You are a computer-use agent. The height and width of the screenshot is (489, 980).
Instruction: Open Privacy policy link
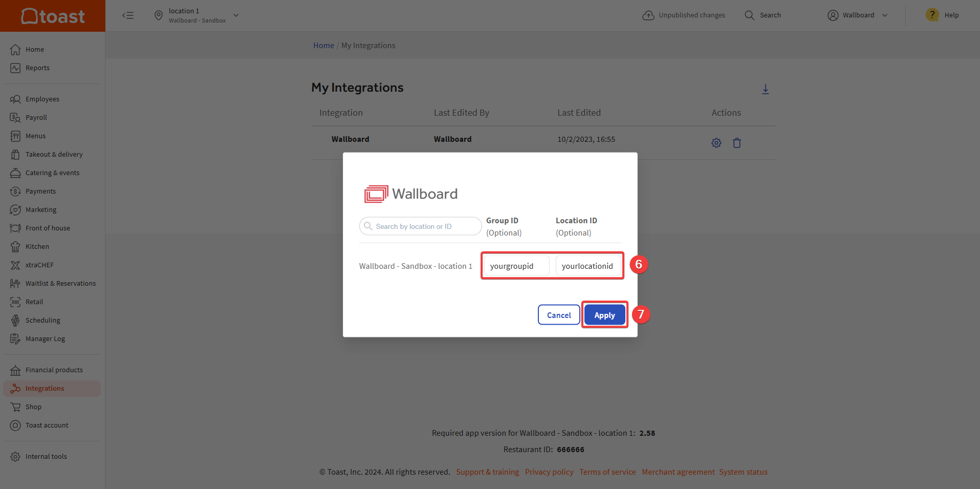coord(549,472)
